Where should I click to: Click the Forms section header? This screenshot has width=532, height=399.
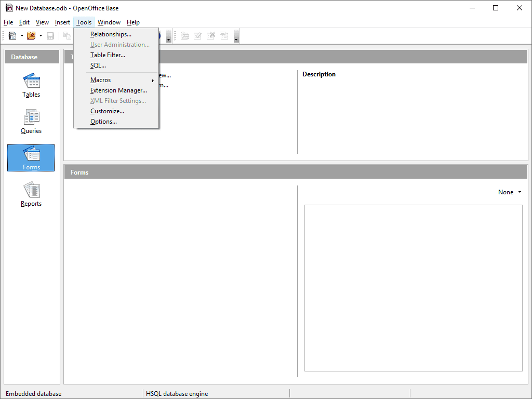(296, 172)
